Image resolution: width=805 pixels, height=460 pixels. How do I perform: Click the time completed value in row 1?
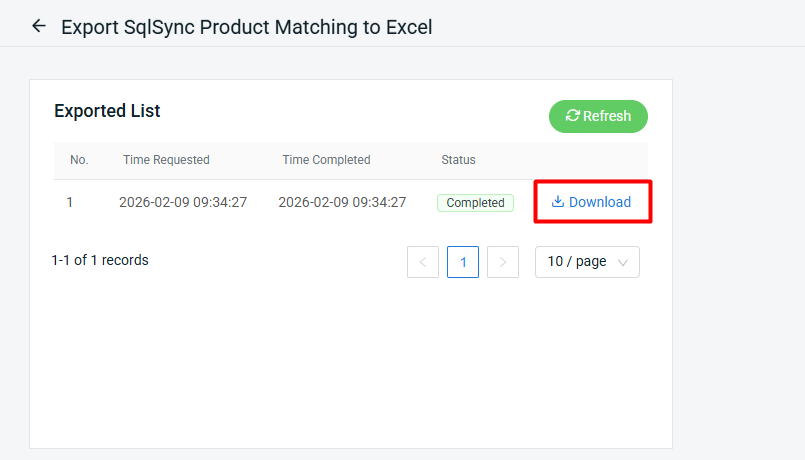pos(342,202)
